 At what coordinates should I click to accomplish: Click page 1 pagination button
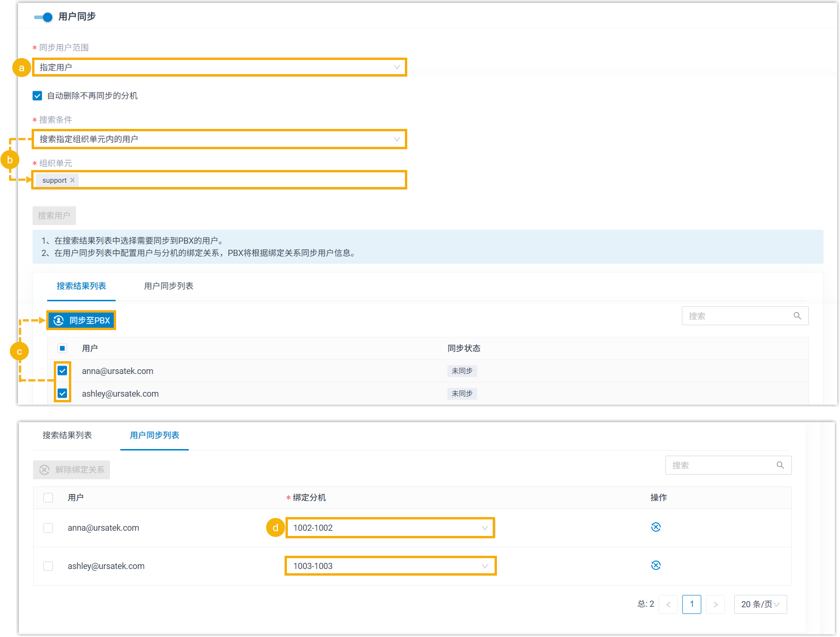coord(691,604)
